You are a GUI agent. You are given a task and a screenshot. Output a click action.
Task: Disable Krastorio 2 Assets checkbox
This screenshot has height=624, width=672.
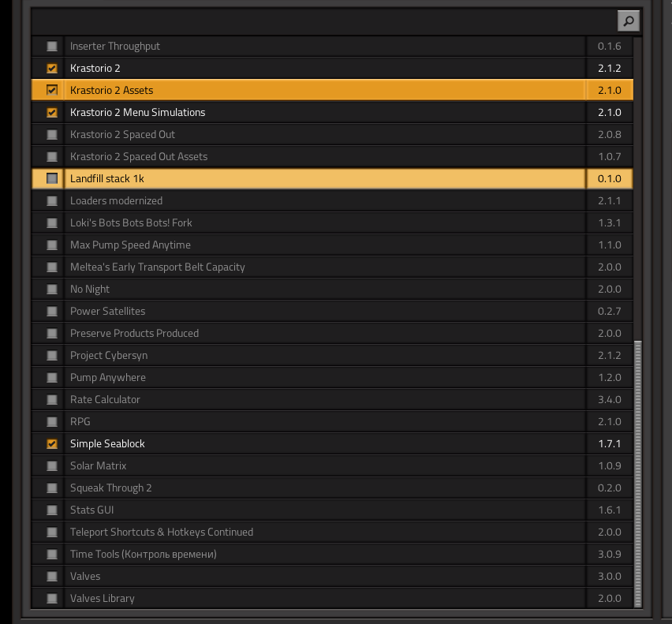pyautogui.click(x=52, y=90)
